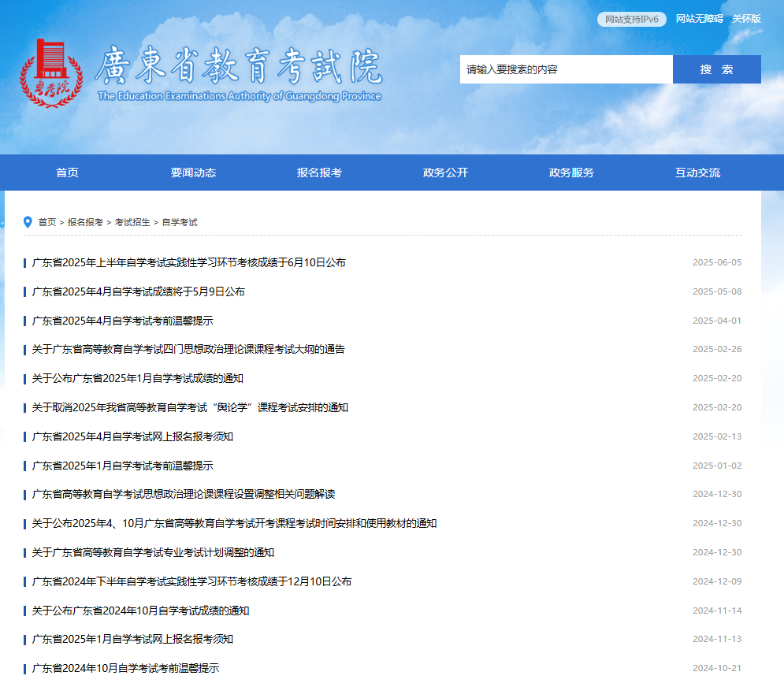The image size is (784, 683).
Task: Click the location pin icon in breadcrumb
Action: 28,222
